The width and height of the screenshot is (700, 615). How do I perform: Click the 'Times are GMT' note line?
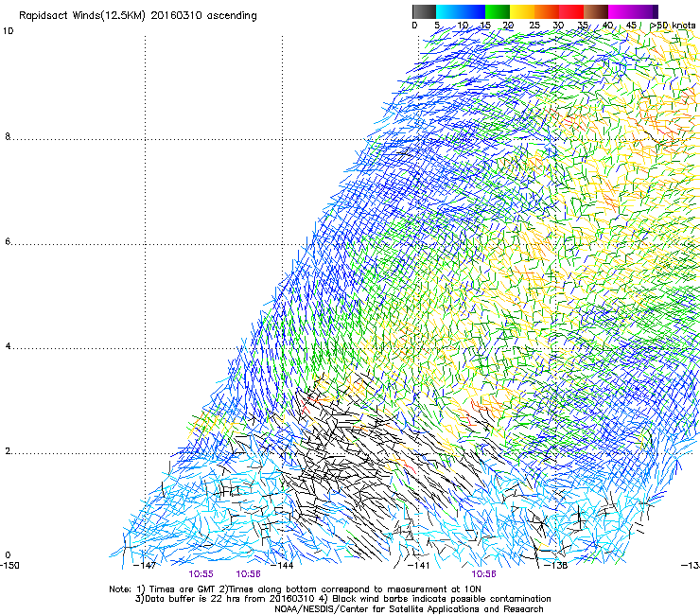pos(295,589)
